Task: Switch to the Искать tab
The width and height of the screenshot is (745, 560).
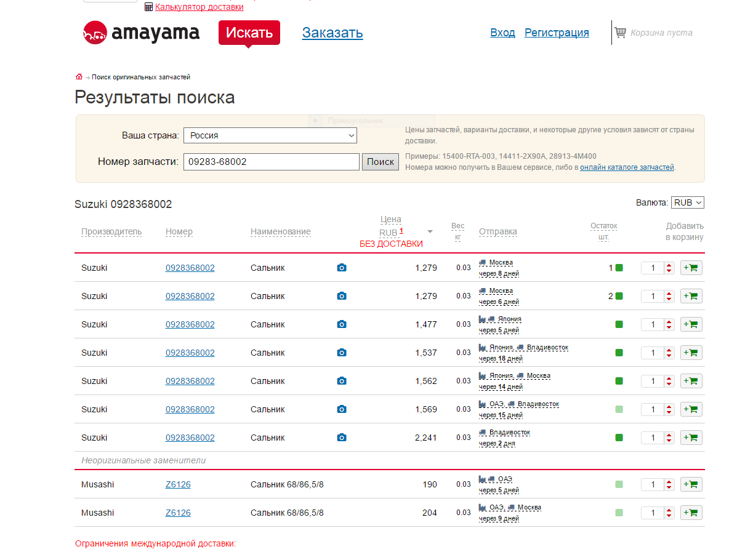Action: 249,33
